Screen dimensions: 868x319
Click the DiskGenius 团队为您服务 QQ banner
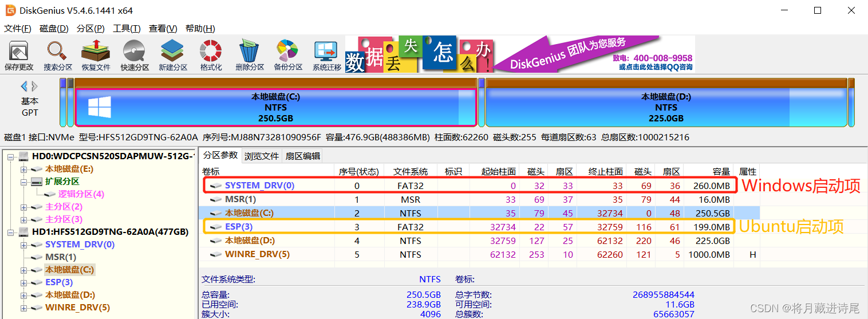point(594,54)
